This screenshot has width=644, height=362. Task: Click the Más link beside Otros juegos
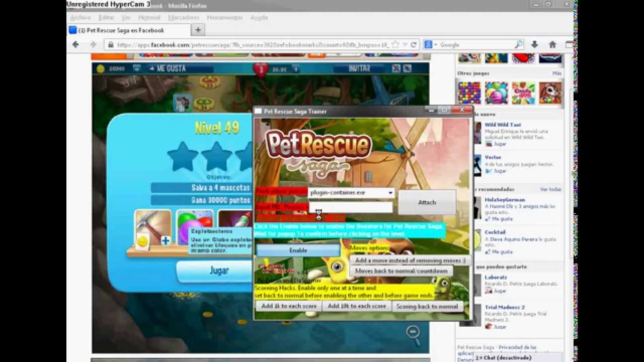tap(556, 73)
